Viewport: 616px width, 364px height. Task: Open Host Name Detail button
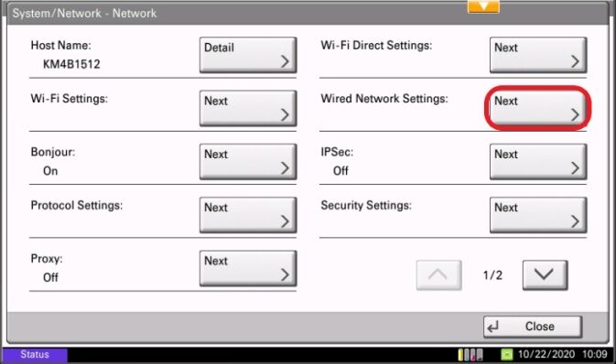click(x=248, y=55)
